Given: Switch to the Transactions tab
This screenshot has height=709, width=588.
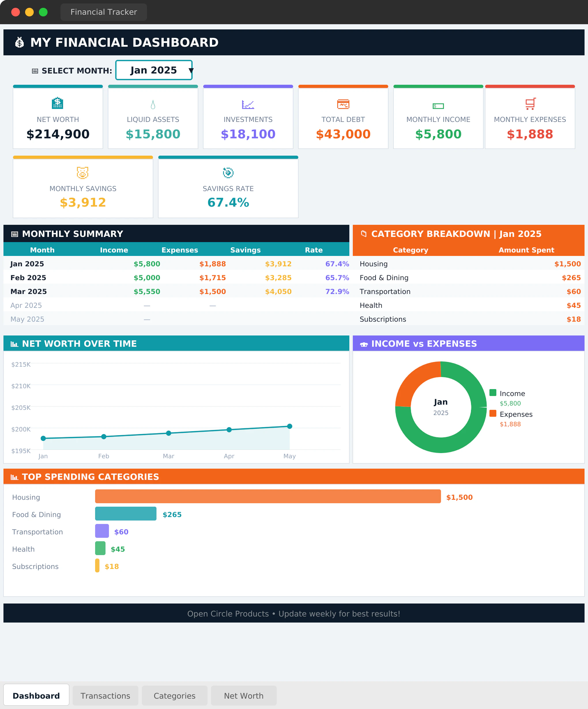Looking at the screenshot, I should 105,695.
